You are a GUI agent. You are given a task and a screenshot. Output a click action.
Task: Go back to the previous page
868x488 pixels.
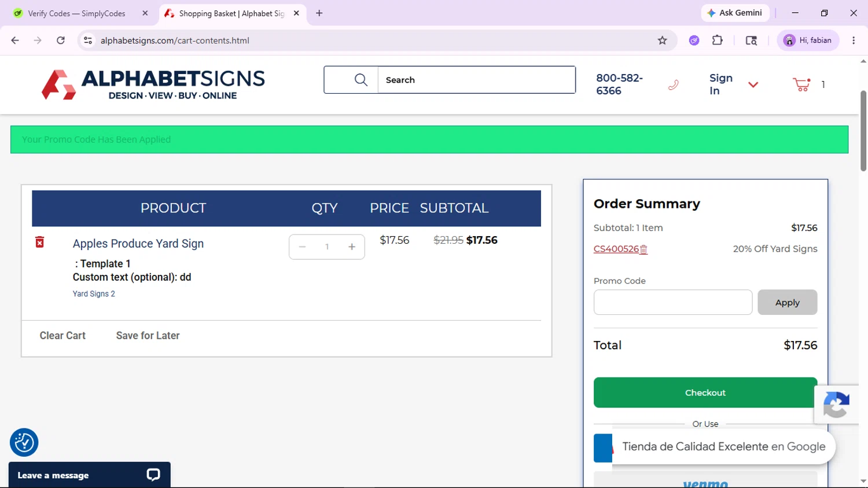[15, 41]
